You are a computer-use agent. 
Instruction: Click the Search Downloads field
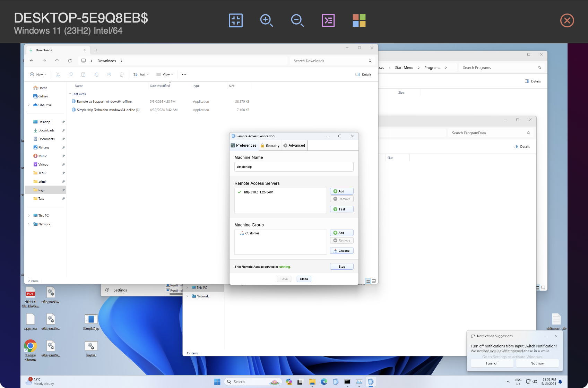point(332,61)
